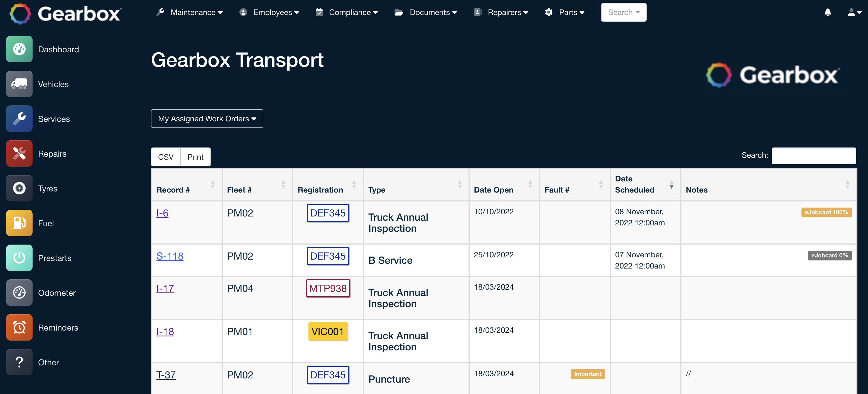Click the table Search input field
868x394 pixels.
(x=813, y=156)
